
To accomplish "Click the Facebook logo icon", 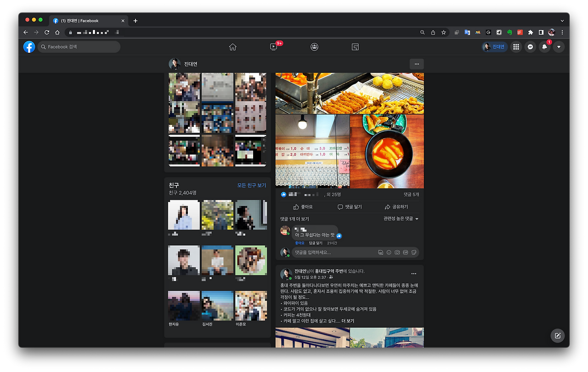I will (29, 47).
